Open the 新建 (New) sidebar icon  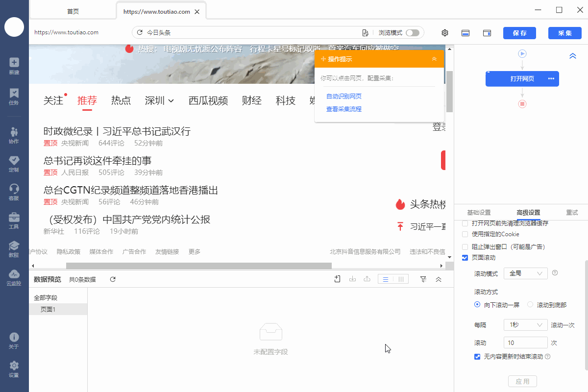click(14, 66)
